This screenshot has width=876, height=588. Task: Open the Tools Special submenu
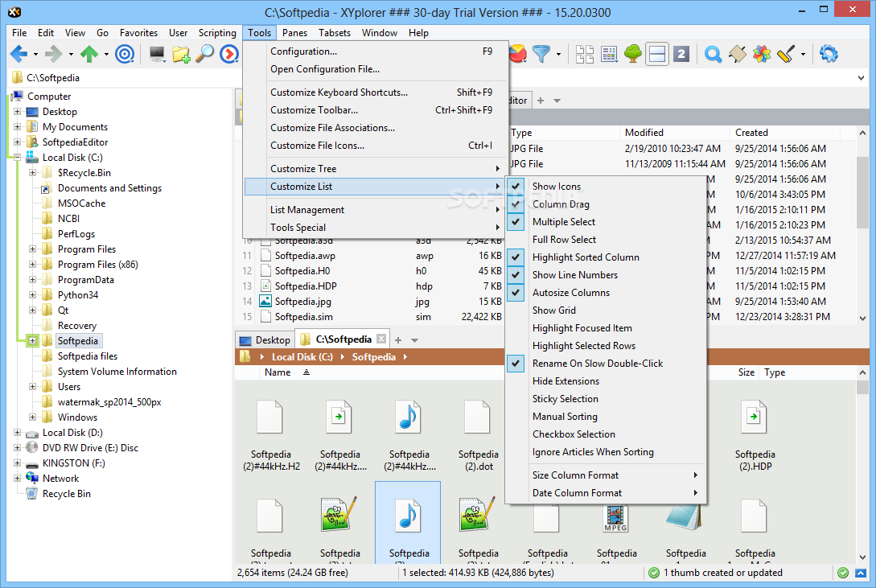pos(376,228)
